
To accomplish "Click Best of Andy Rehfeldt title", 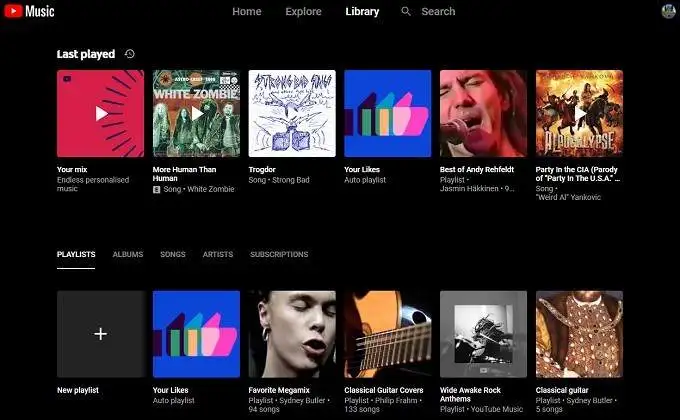I will [477, 170].
